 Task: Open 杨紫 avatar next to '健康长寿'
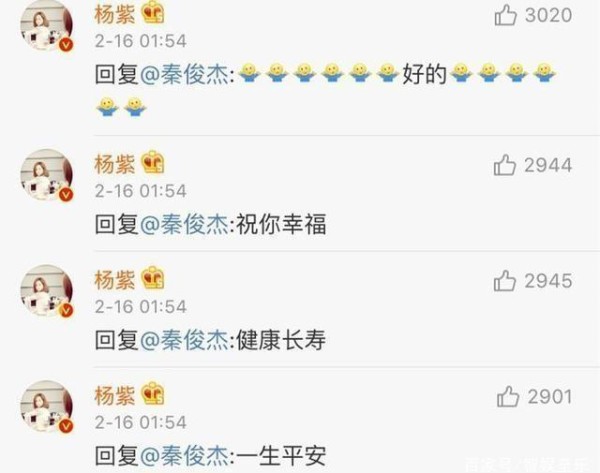coord(47,291)
